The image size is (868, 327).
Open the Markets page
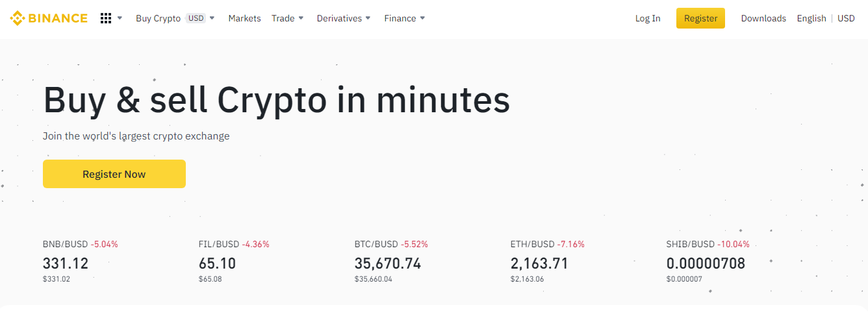pyautogui.click(x=244, y=18)
